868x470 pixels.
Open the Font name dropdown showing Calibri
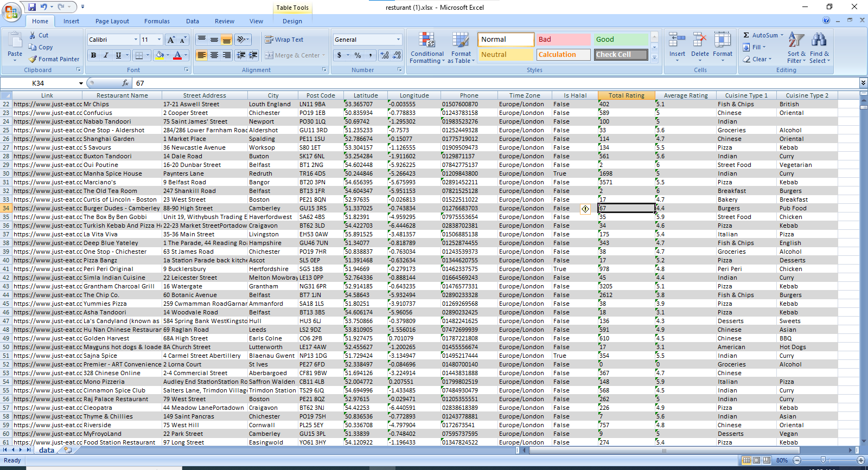(x=136, y=40)
